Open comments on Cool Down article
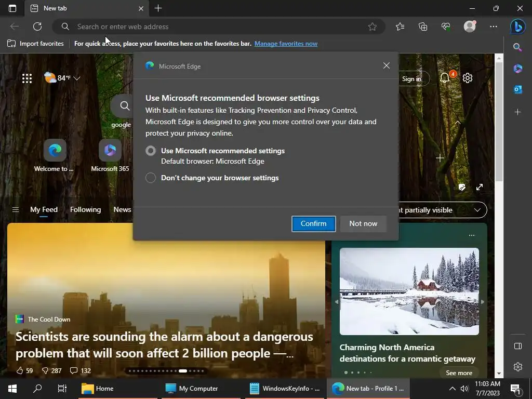532x399 pixels. point(81,370)
